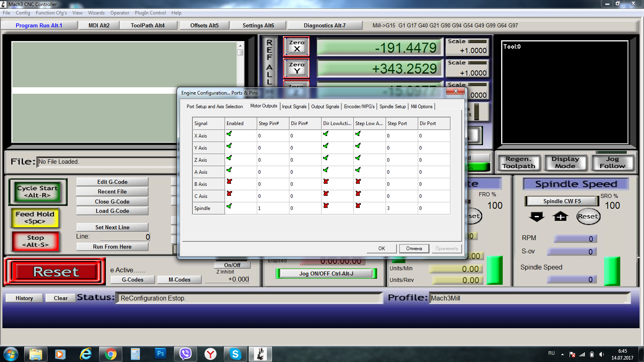
Task: Click the Spindle Step Pin# cell
Action: point(273,208)
